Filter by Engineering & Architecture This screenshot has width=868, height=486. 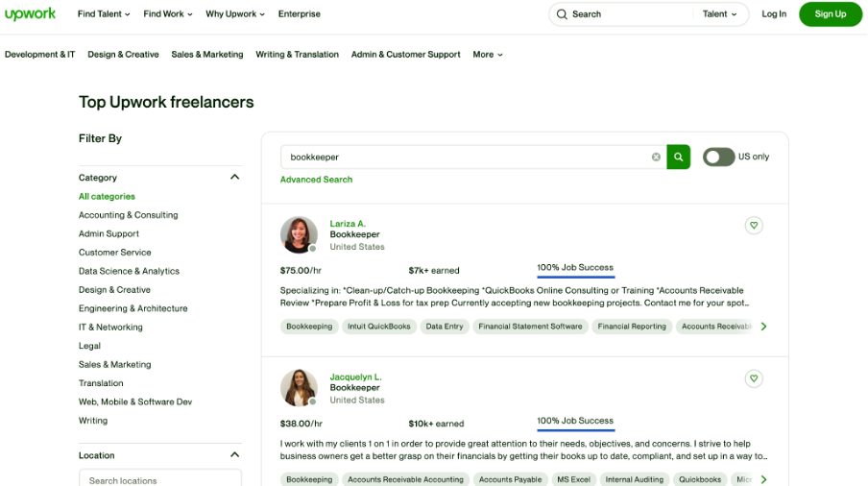(133, 308)
